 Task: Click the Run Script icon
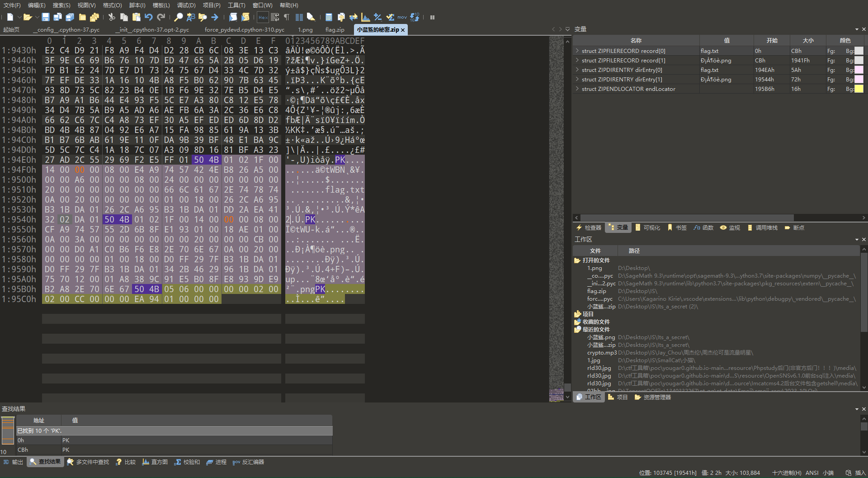[x=233, y=17]
